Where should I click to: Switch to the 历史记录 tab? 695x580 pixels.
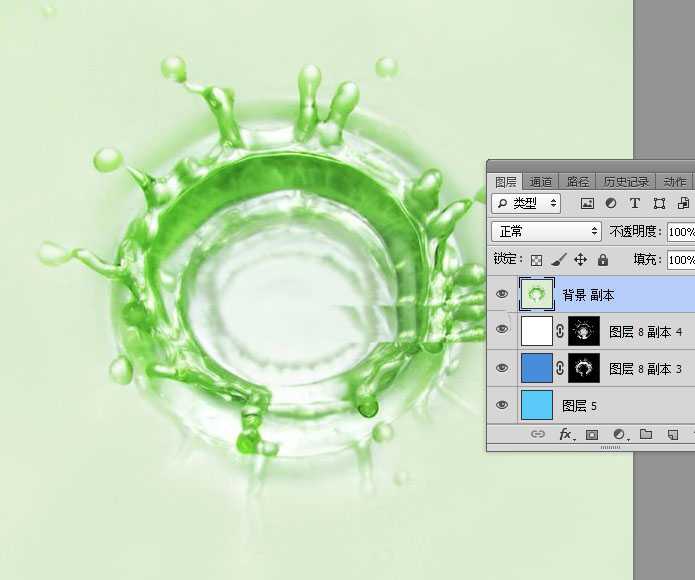pos(625,182)
